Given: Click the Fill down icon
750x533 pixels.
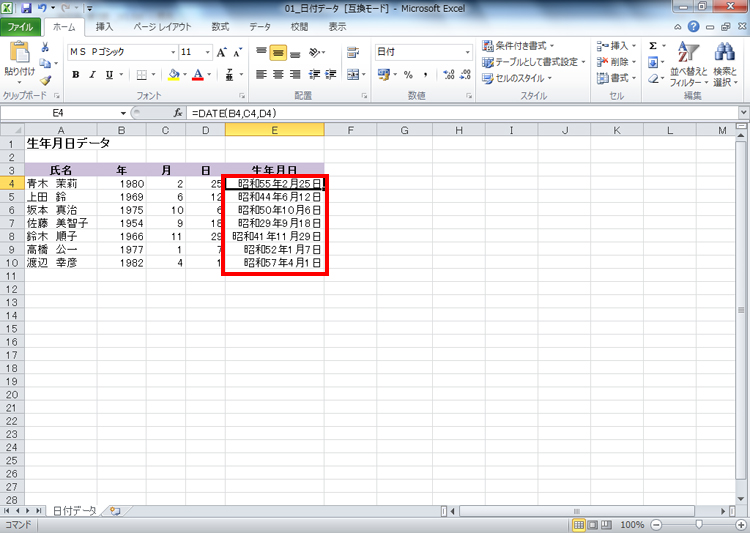Looking at the screenshot, I should (x=653, y=62).
